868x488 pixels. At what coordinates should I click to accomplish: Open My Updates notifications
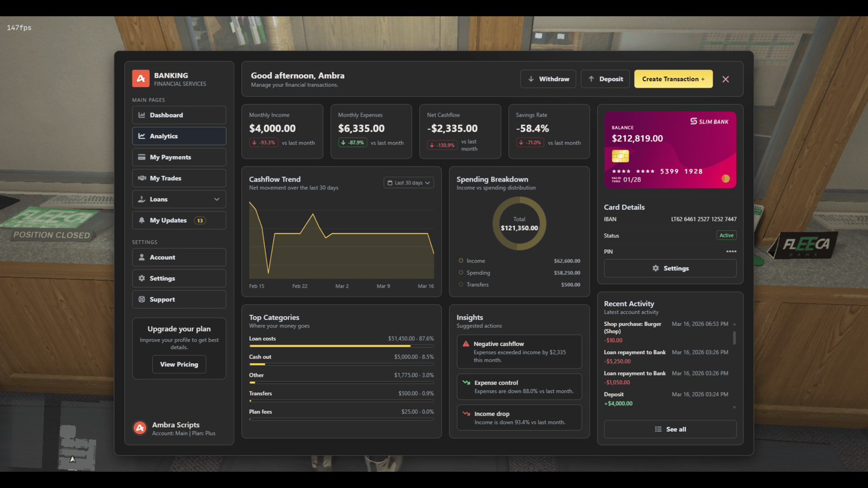click(x=170, y=220)
